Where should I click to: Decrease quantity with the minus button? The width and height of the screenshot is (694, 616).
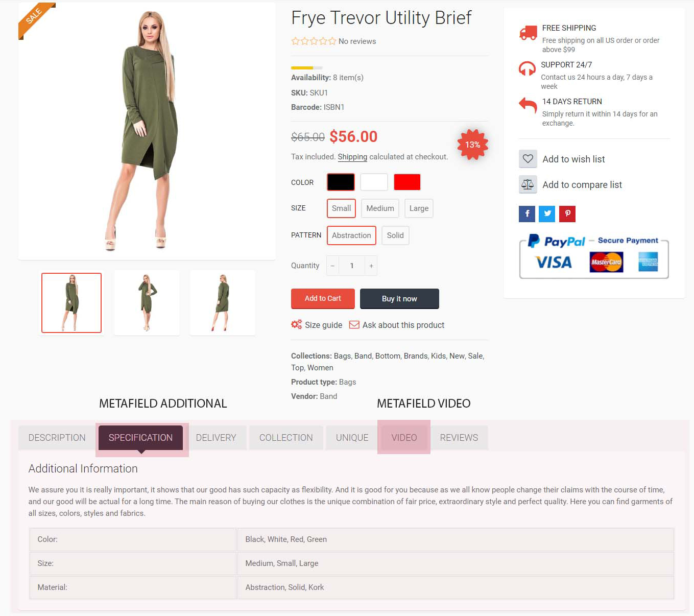[x=332, y=266]
